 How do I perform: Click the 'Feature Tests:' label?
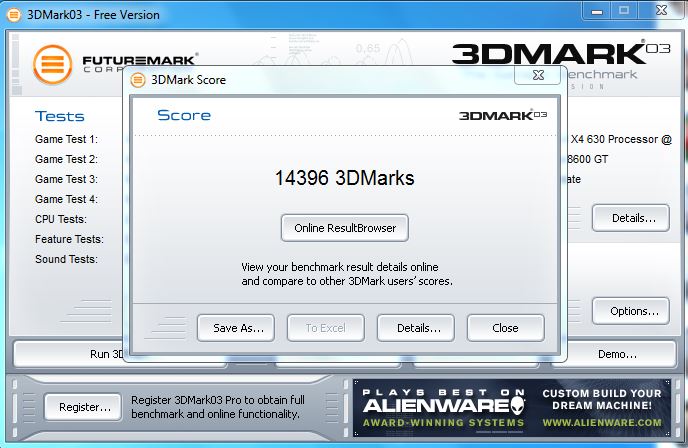click(69, 239)
